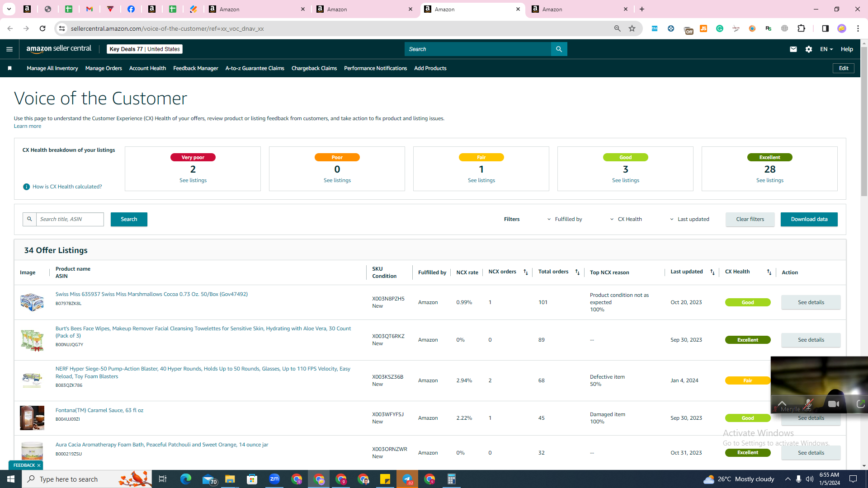Open Feedback Manager
This screenshot has width=868, height=488.
coord(196,68)
